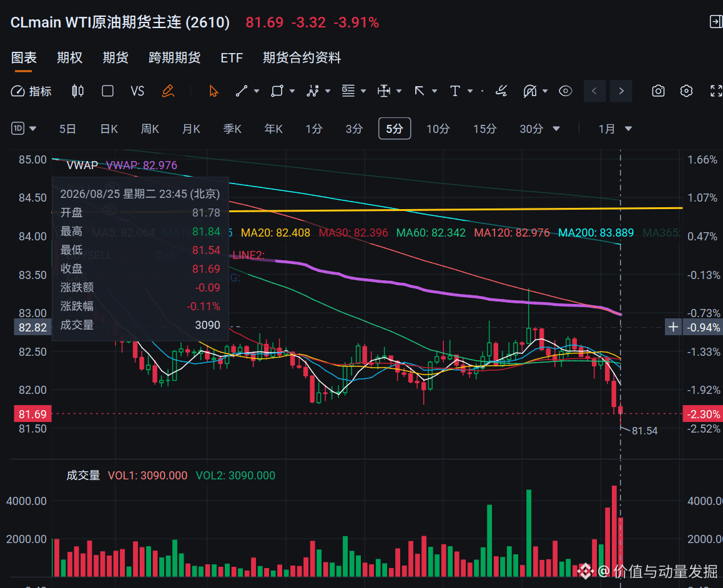
Task: Select the 15分 interval
Action: pos(484,129)
